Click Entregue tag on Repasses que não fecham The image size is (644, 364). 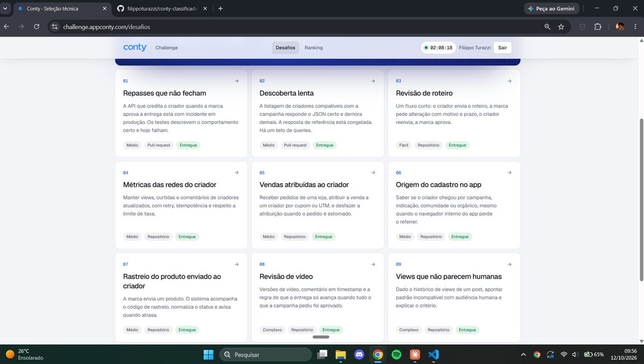click(x=188, y=145)
